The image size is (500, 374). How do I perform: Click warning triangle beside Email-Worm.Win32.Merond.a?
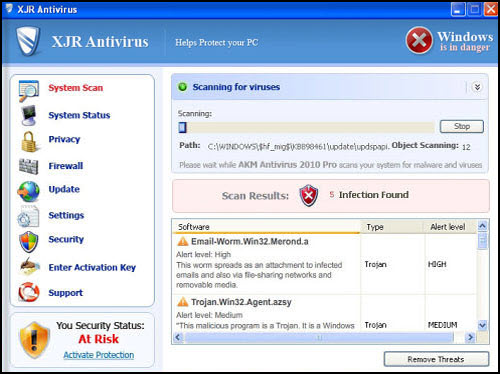tap(183, 241)
